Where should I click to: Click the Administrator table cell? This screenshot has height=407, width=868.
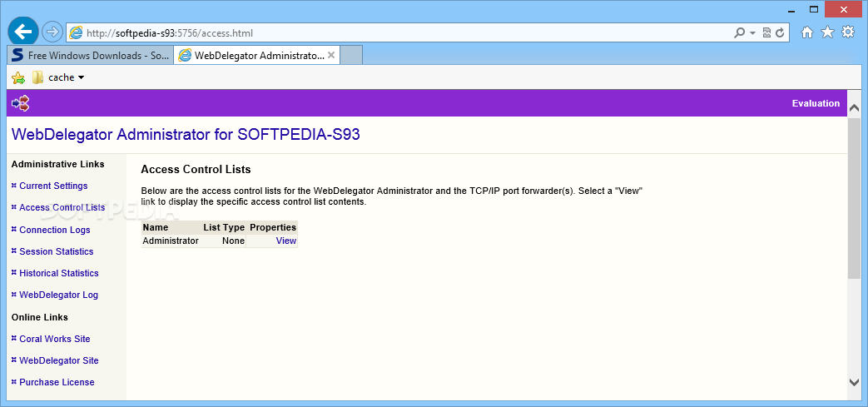171,241
